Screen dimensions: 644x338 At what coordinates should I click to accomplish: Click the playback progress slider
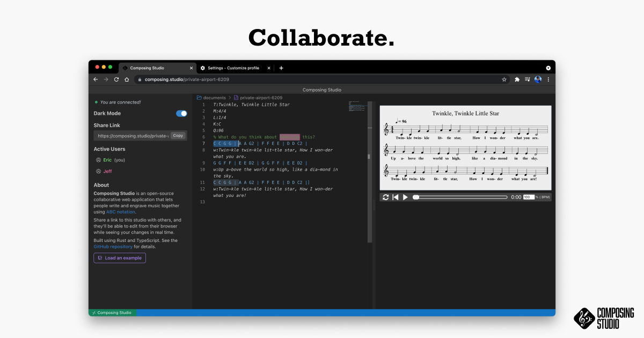tap(459, 197)
